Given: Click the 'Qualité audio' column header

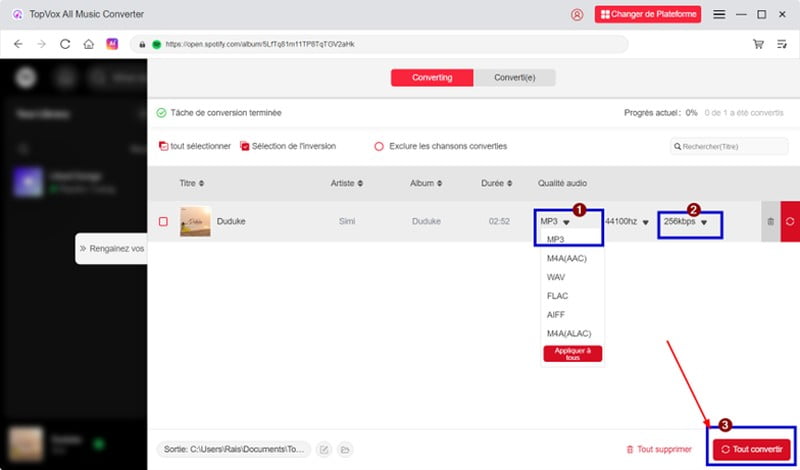Looking at the screenshot, I should click(x=562, y=183).
